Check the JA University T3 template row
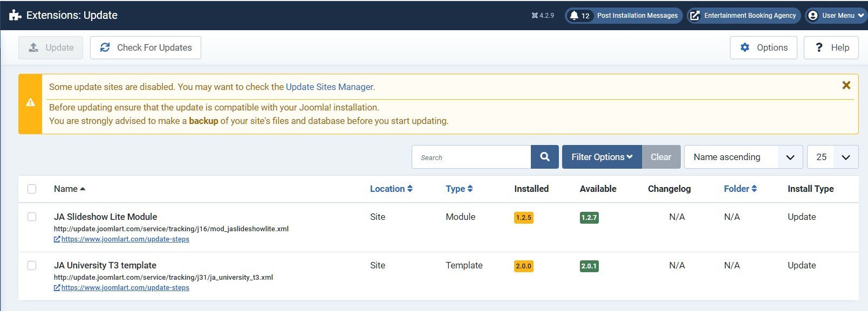 (32, 265)
